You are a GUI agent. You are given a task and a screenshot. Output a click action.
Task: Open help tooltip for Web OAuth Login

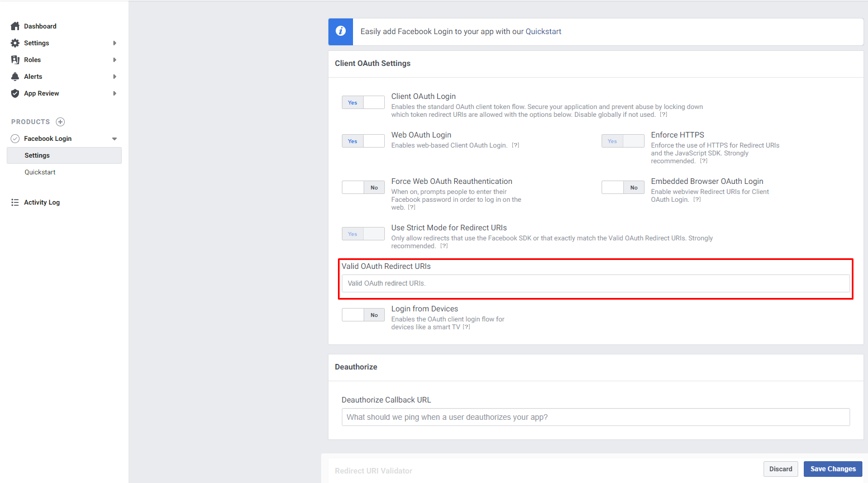[x=516, y=145]
